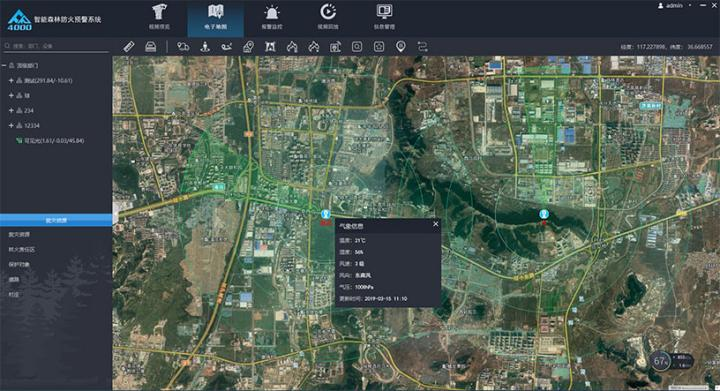Click the 67% circular gauge widget
Screen dimensions: 720x391
tap(660, 361)
